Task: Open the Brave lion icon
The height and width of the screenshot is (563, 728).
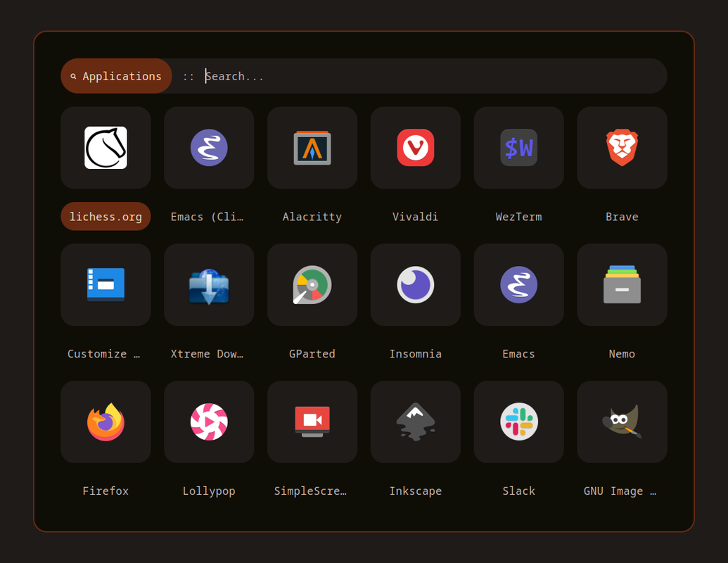Action: (x=622, y=148)
